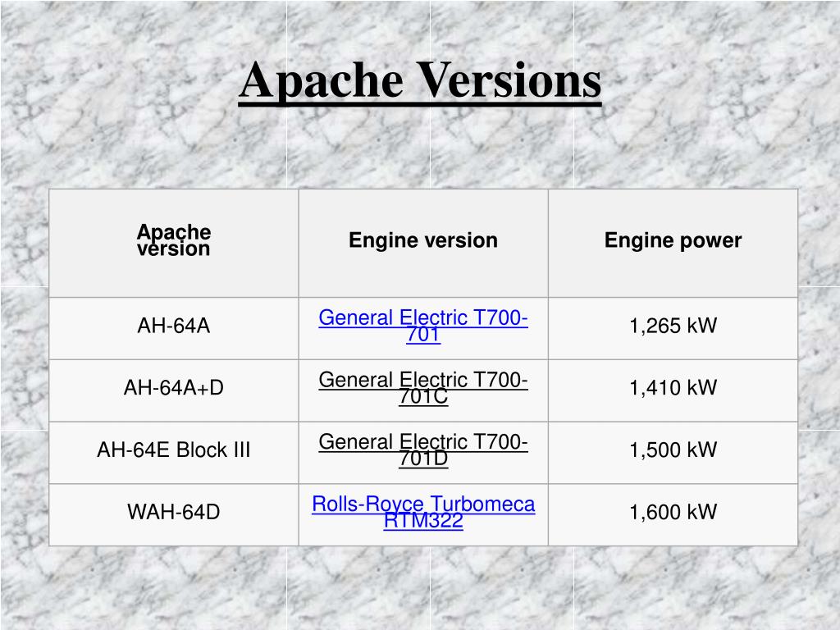Select the 1,500 kW cell

[673, 453]
